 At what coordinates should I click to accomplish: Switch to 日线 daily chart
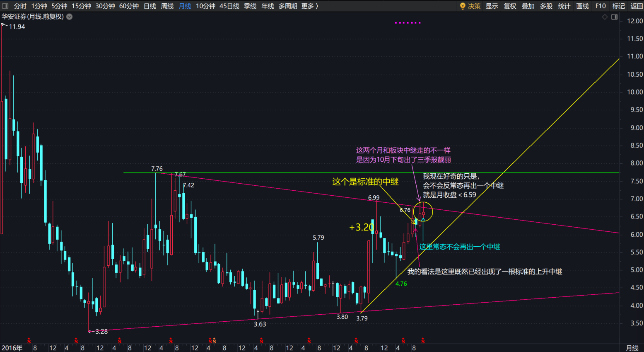150,6
